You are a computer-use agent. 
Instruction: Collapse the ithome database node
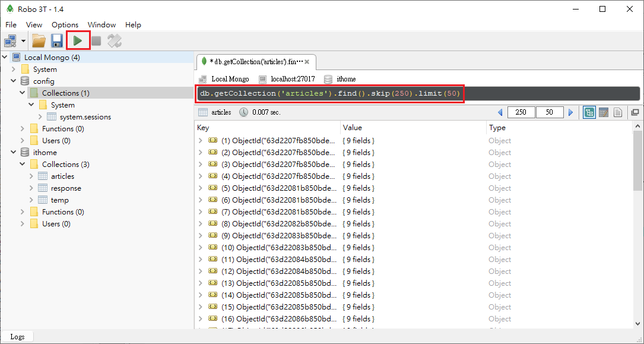(14, 153)
